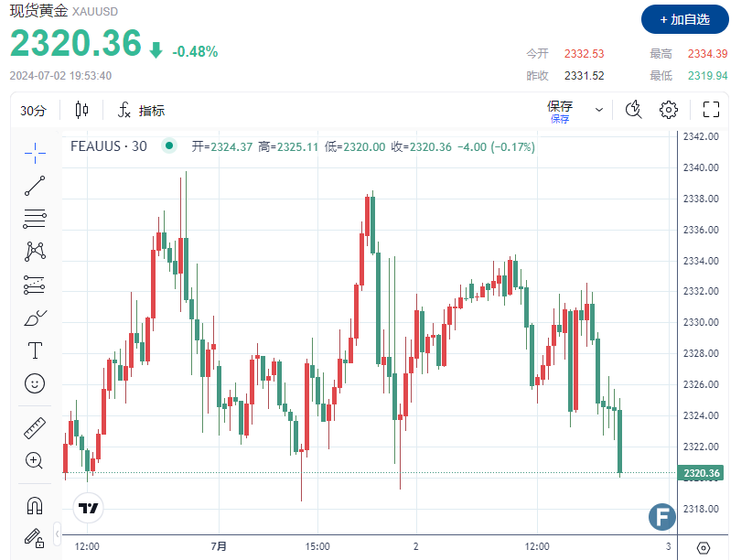This screenshot has height=560, width=752.
Task: Select the brush drawing tool
Action: click(34, 318)
